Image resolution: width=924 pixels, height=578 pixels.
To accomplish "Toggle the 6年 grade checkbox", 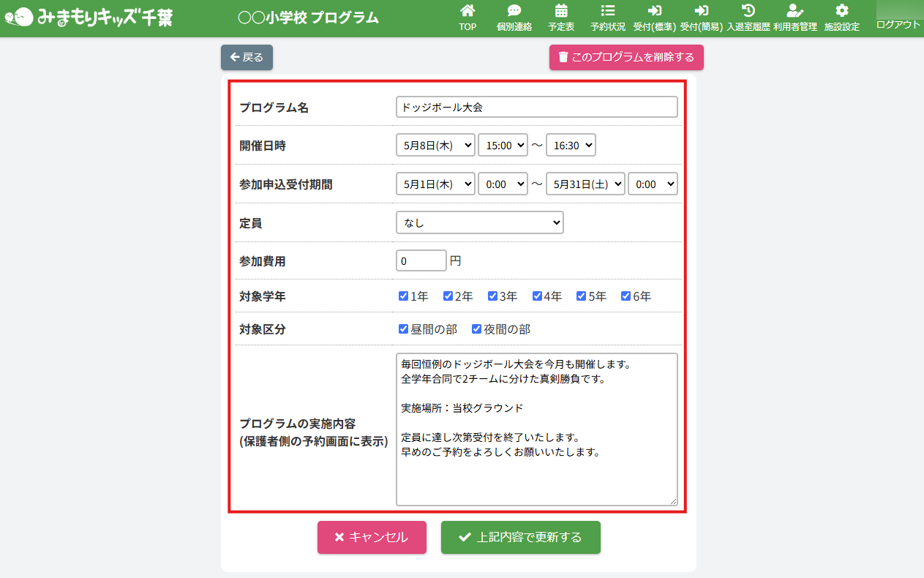I will (626, 296).
